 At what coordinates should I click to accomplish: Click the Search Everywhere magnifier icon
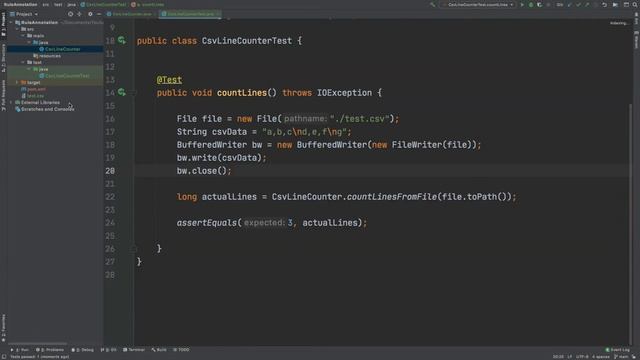tap(635, 4)
